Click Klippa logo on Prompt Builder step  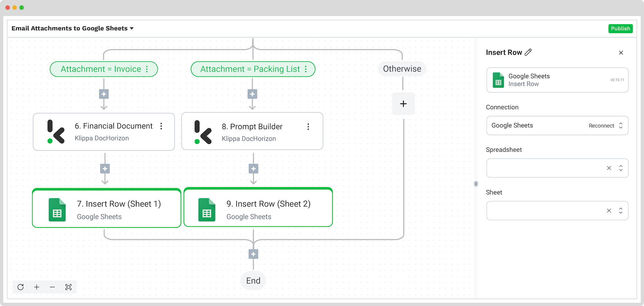point(203,132)
